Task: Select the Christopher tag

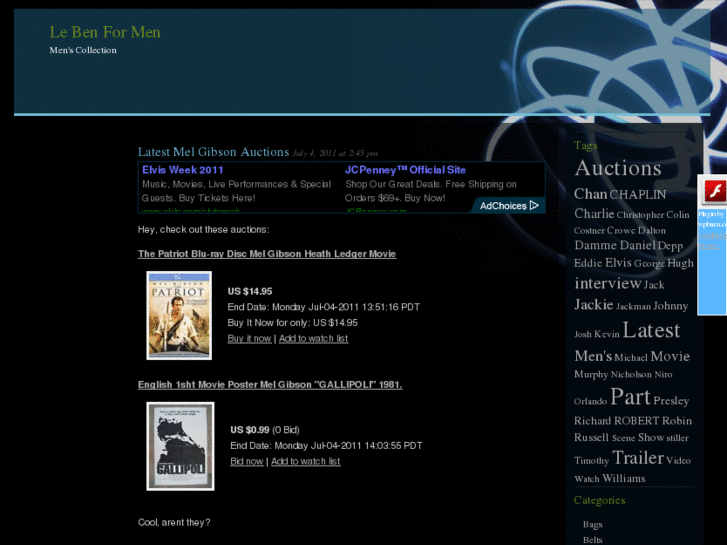Action: [640, 215]
